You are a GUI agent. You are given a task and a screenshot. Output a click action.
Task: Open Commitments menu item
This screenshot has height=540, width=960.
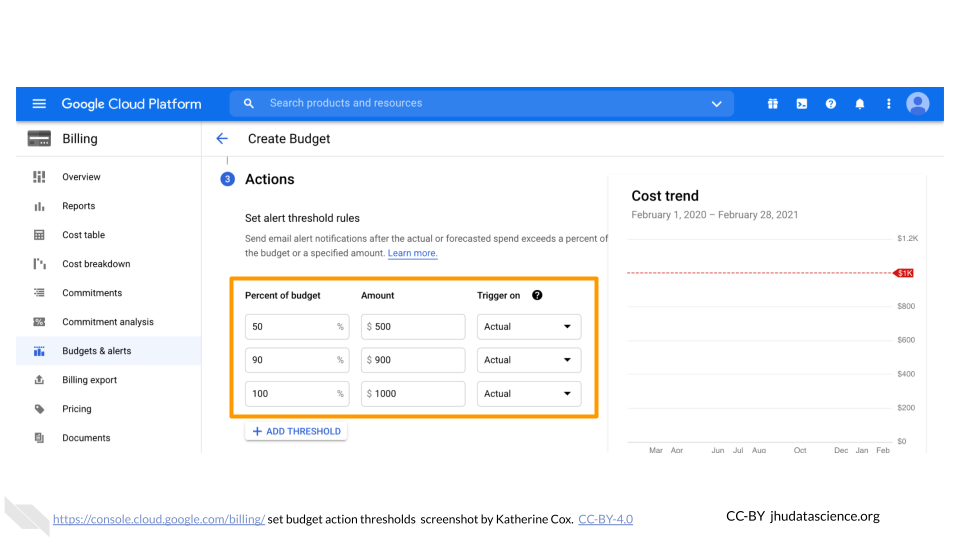point(92,293)
